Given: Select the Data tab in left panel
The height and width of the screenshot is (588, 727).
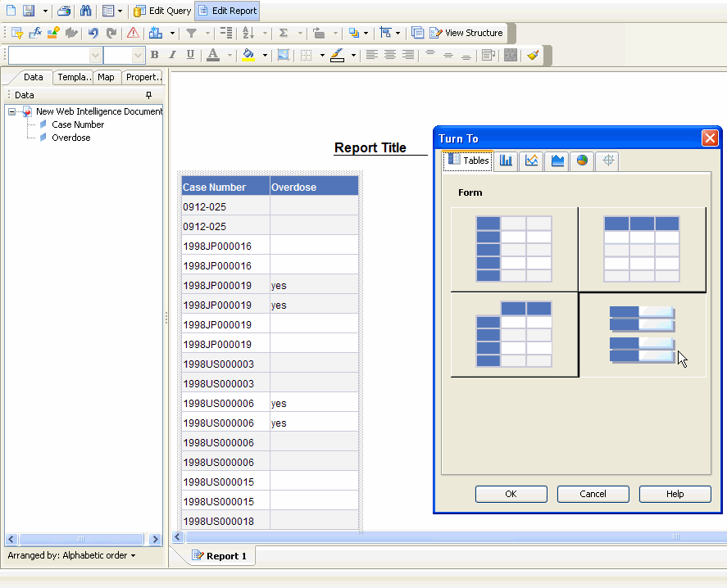Looking at the screenshot, I should coord(34,77).
